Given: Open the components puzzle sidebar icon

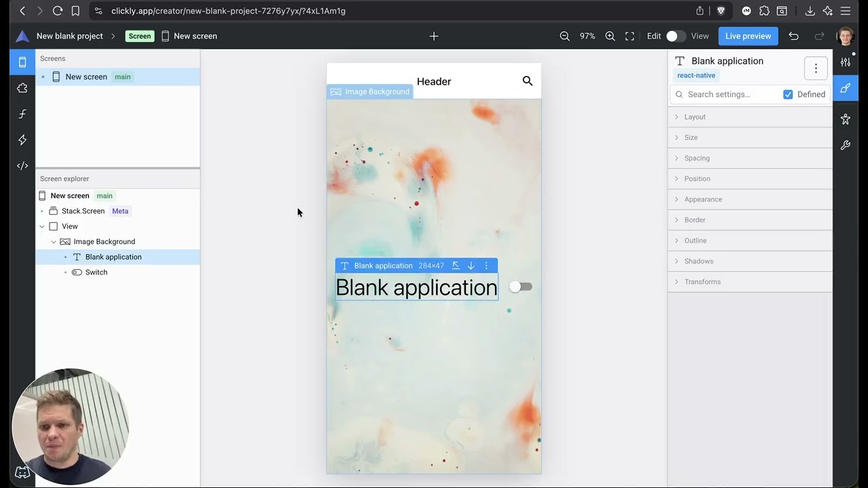Looking at the screenshot, I should coord(22,88).
